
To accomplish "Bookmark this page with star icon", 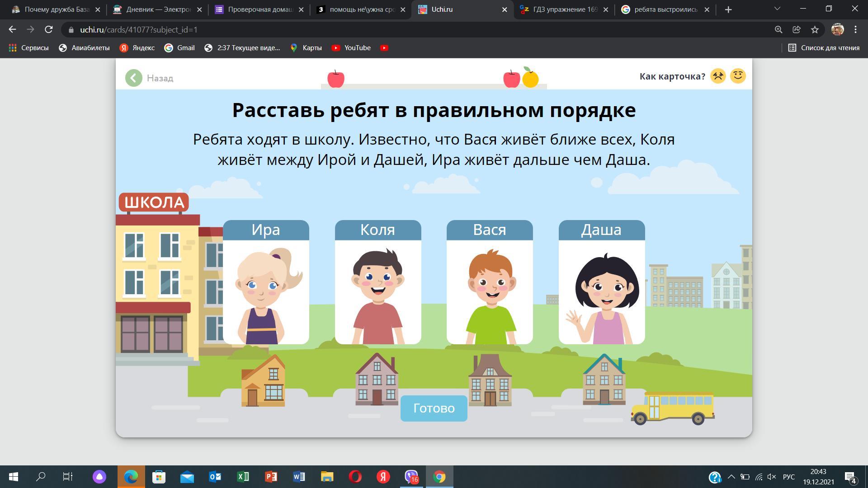I will point(815,30).
